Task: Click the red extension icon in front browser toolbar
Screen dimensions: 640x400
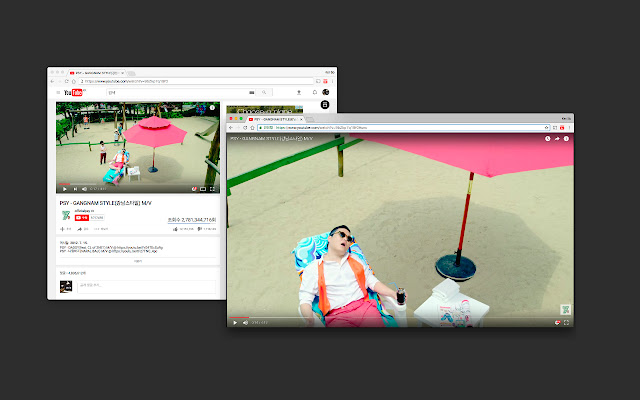Action: [x=562, y=128]
